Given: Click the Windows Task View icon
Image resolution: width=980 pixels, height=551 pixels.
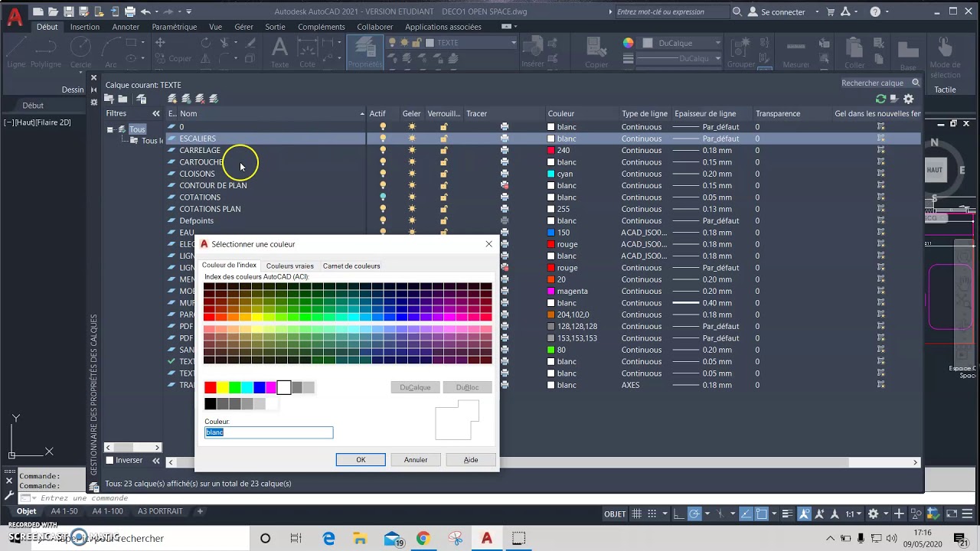Looking at the screenshot, I should [296, 538].
